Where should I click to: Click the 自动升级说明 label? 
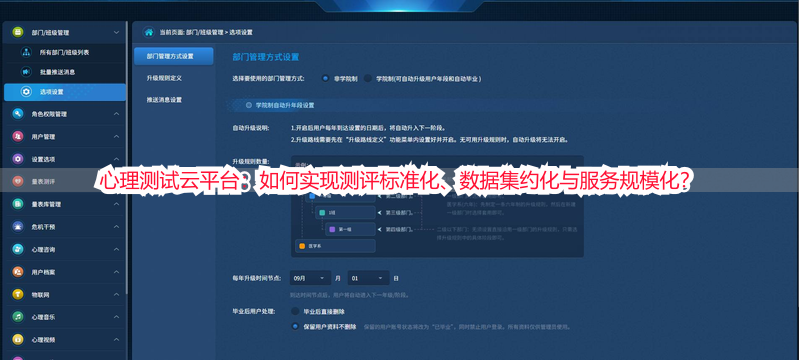[x=250, y=128]
